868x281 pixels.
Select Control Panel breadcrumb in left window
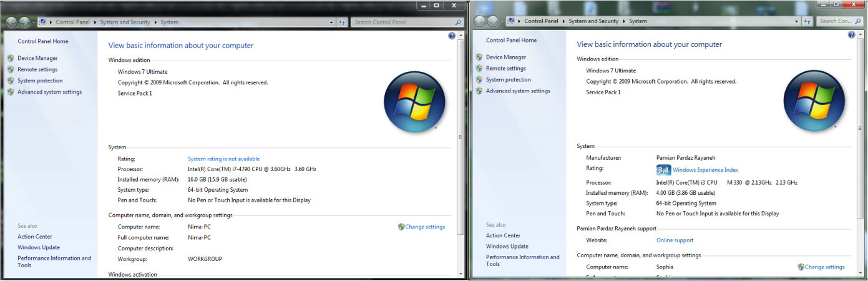pyautogui.click(x=73, y=22)
